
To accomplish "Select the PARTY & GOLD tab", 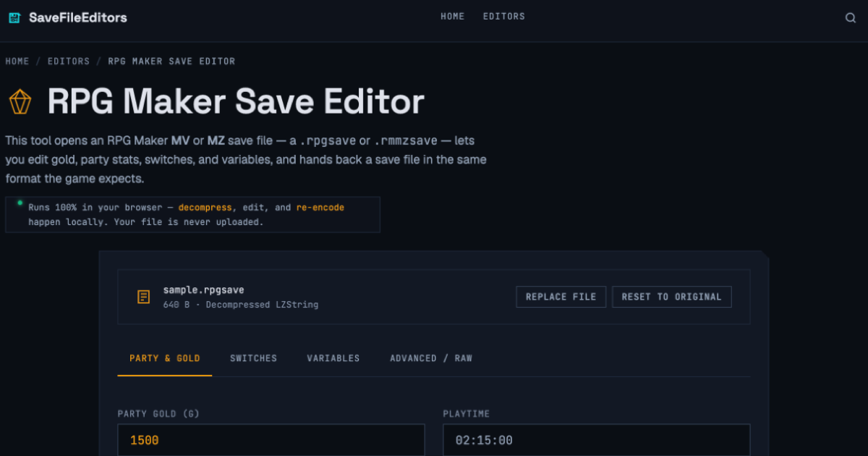I will [165, 358].
